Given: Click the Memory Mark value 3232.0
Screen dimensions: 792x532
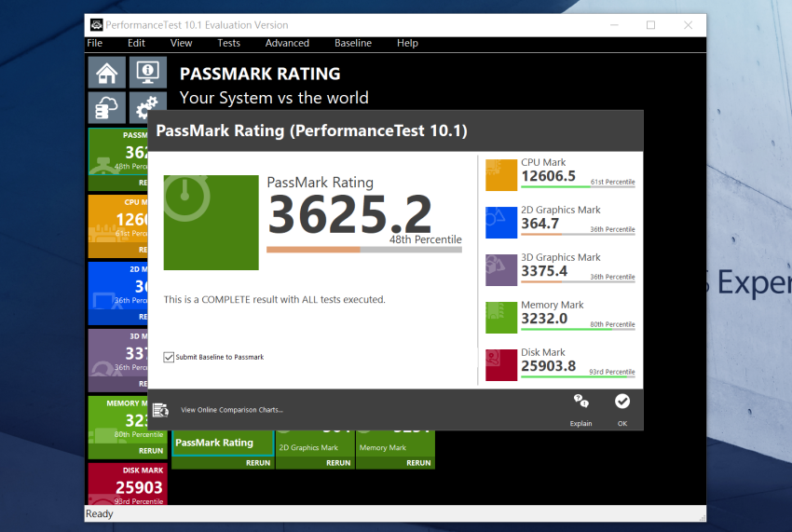Looking at the screenshot, I should pos(544,319).
